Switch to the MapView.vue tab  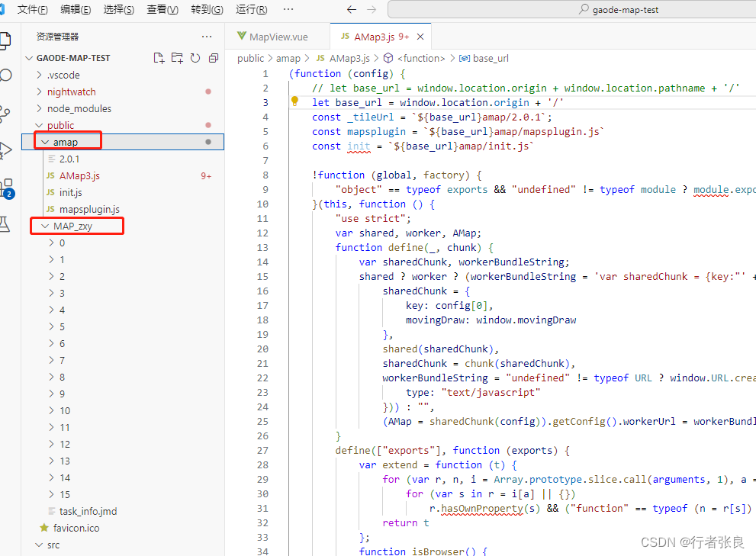[278, 37]
